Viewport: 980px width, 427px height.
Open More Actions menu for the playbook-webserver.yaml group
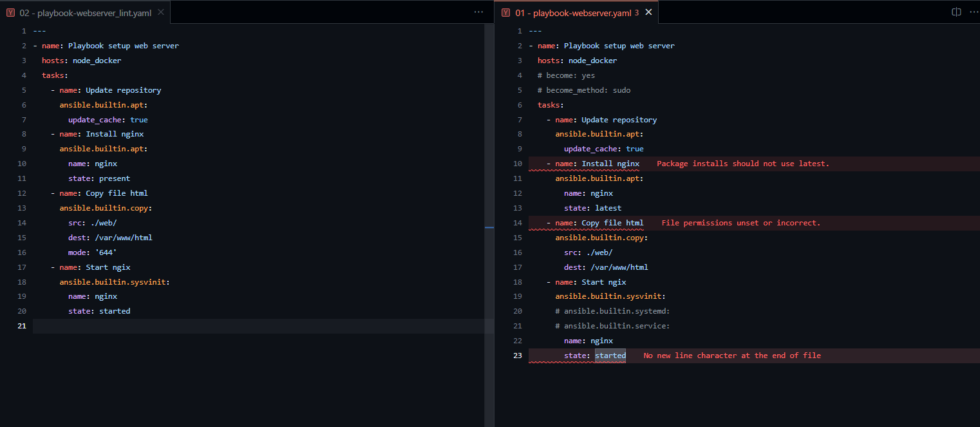click(x=974, y=12)
